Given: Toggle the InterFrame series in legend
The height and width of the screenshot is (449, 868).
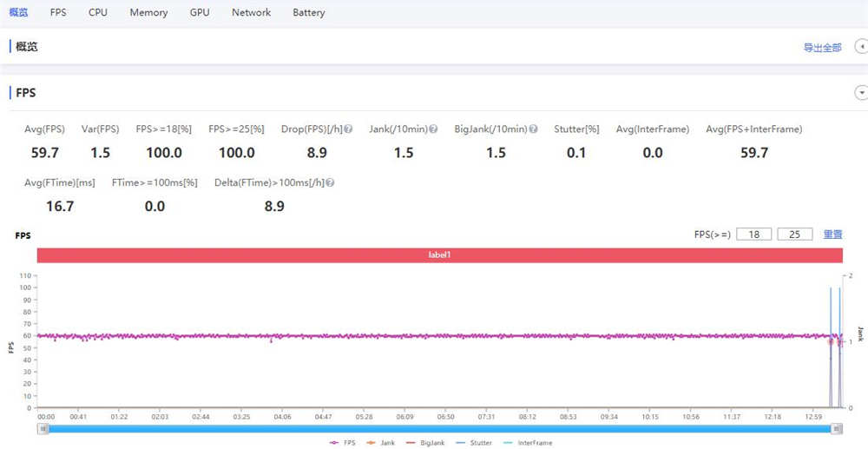Looking at the screenshot, I should pyautogui.click(x=527, y=443).
